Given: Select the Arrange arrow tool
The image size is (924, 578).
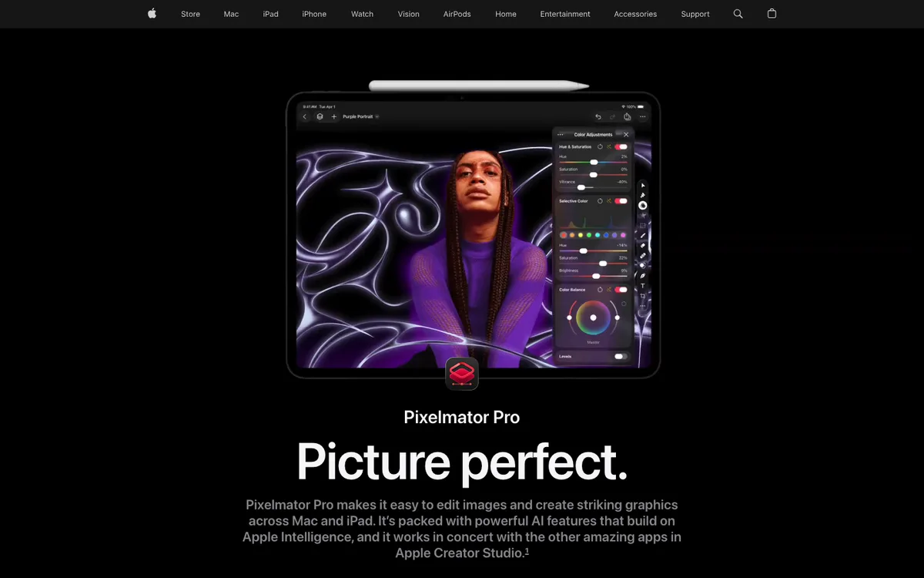Looking at the screenshot, I should (x=643, y=185).
